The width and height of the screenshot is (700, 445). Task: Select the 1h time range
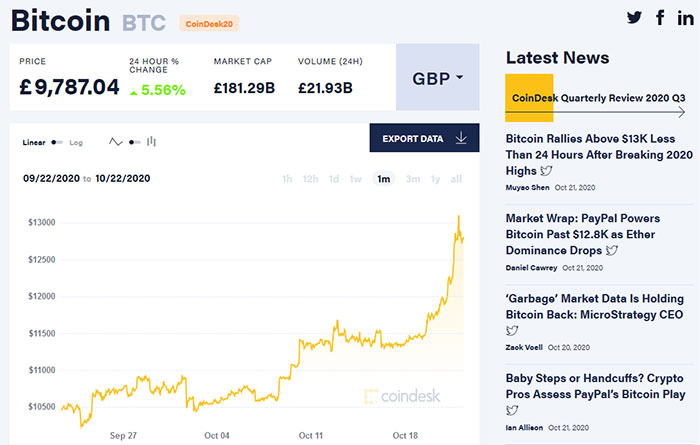[x=287, y=179]
